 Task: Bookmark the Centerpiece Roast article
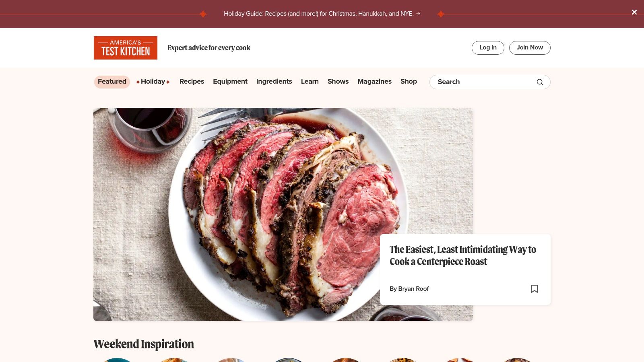click(x=535, y=289)
